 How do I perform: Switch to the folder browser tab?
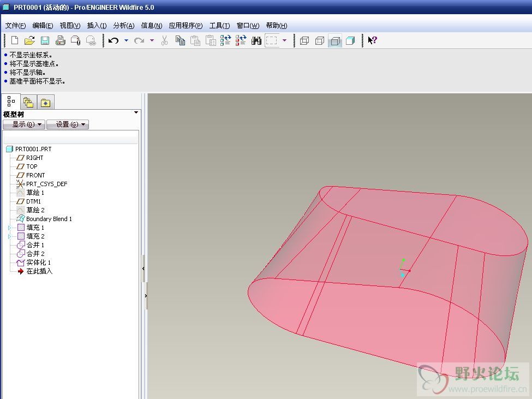[x=28, y=102]
